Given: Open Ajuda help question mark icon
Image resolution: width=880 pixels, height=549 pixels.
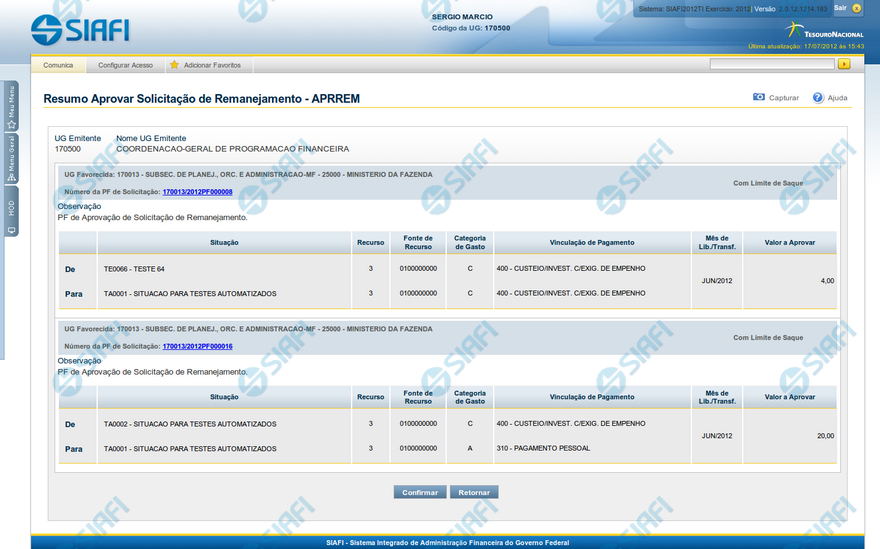Looking at the screenshot, I should click(x=818, y=98).
